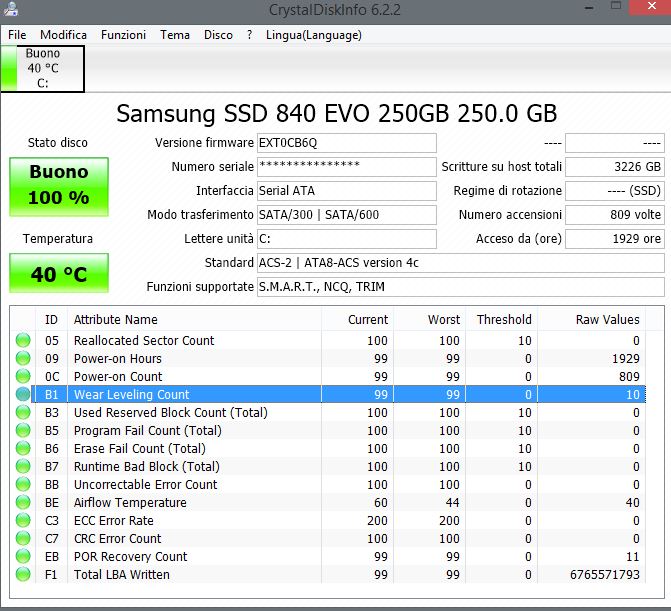Viewport: 671px width, 611px height.
Task: Open the Modifica menu
Action: pyautogui.click(x=63, y=35)
